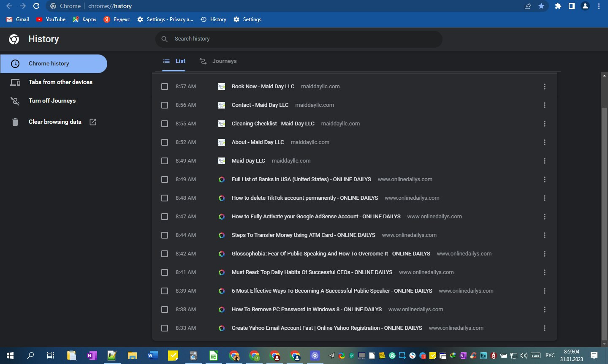Open the share page icon in the address bar
This screenshot has height=364, width=608.
click(x=528, y=6)
